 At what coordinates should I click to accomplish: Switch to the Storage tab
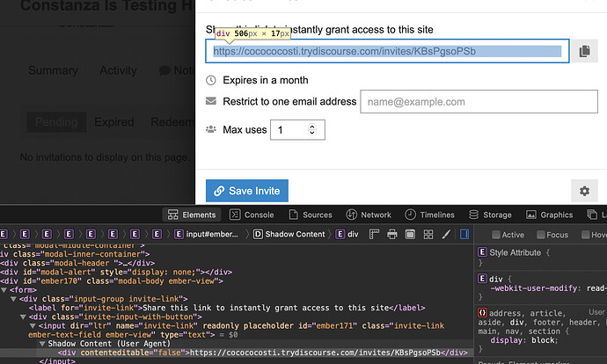point(490,215)
